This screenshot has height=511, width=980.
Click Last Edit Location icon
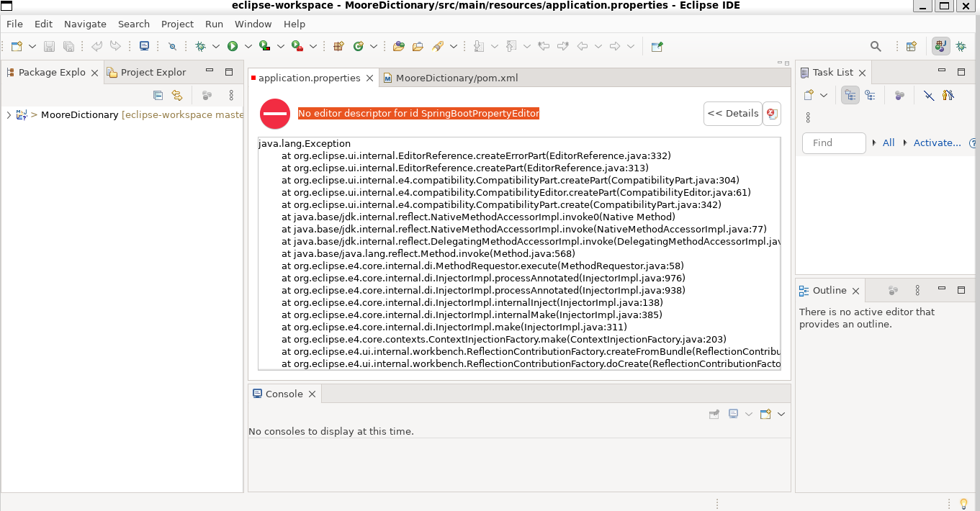pos(544,46)
